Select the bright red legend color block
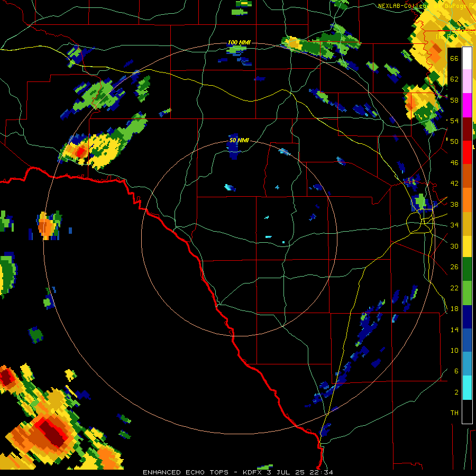476x476 pixels. [467, 152]
